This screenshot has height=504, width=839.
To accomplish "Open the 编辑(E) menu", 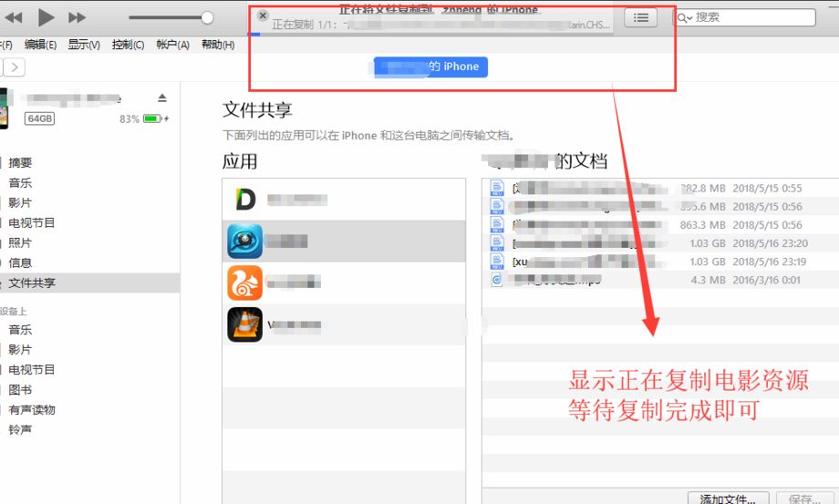I will 40,45.
